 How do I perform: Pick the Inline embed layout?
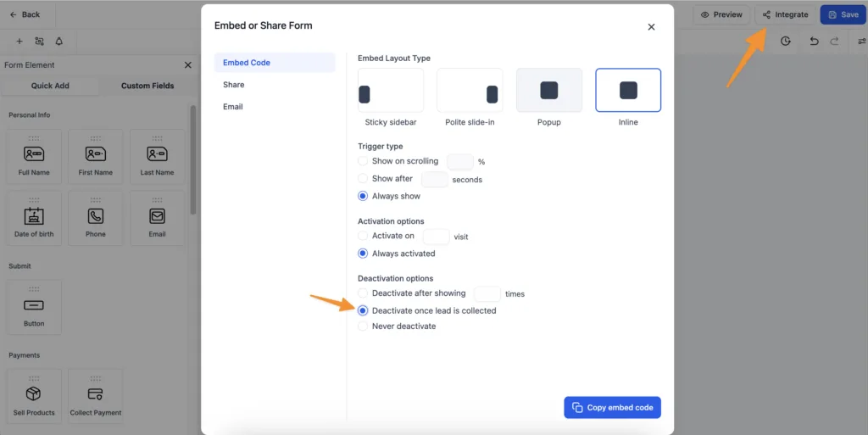click(x=628, y=91)
